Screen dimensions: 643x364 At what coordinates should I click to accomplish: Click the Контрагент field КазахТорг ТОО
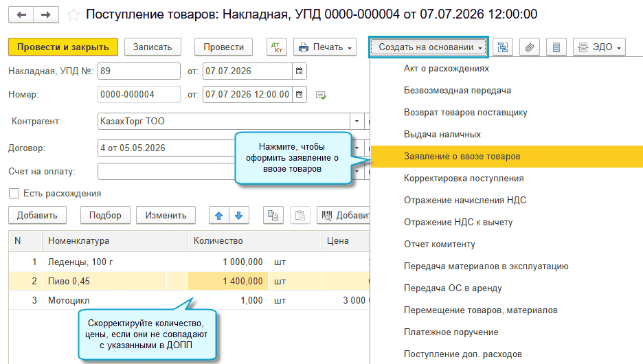pyautogui.click(x=223, y=122)
